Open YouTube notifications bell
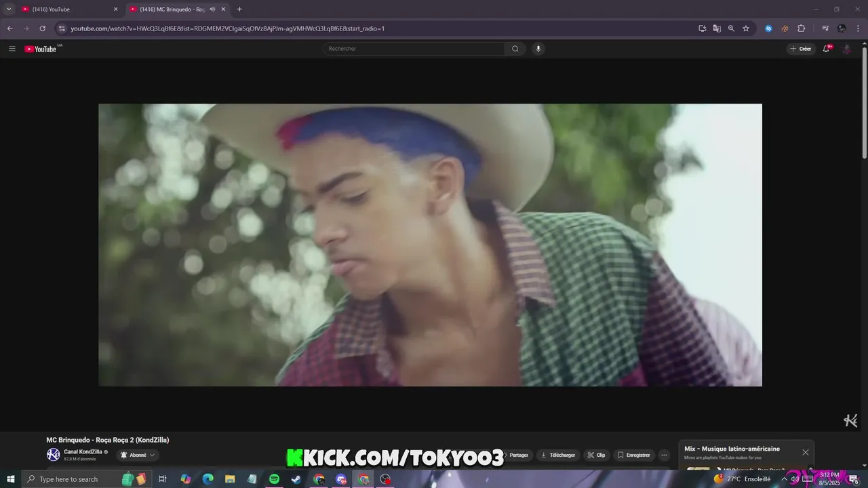Viewport: 868px width, 488px height. 826,49
